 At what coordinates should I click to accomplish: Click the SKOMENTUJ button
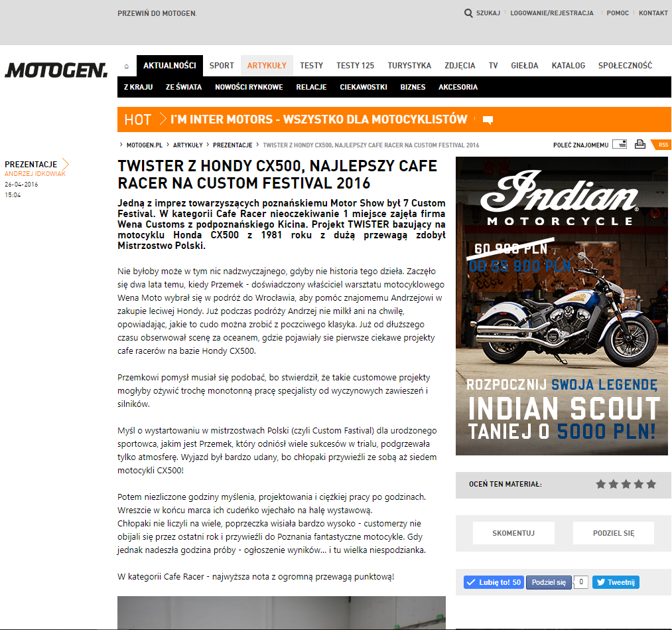click(513, 533)
